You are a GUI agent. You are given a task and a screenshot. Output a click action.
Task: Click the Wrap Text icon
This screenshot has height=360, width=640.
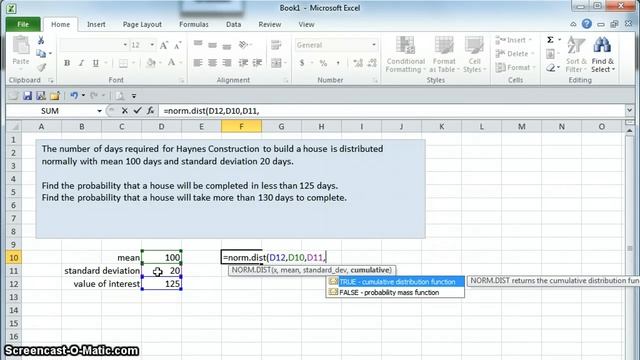pyautogui.click(x=276, y=45)
